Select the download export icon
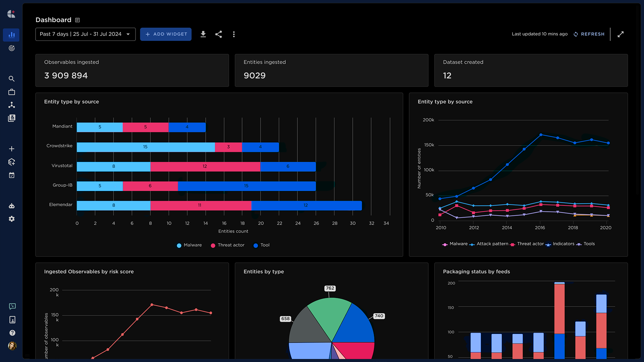Image resolution: width=644 pixels, height=362 pixels. (x=203, y=34)
